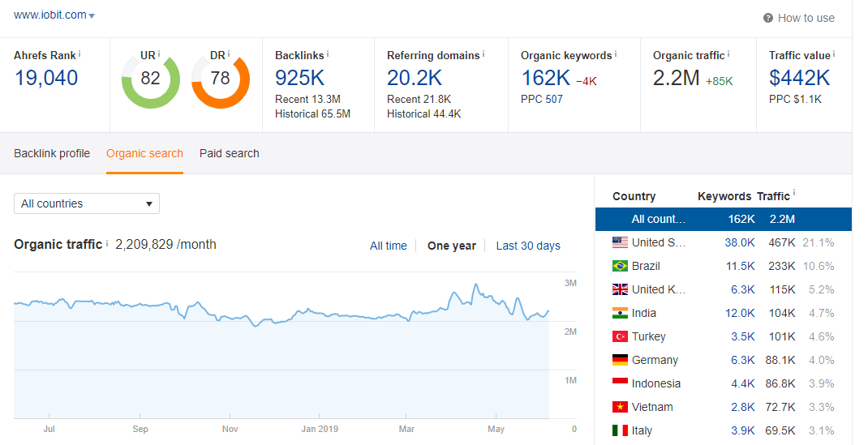Click the Vietnam flag icon

620,407
